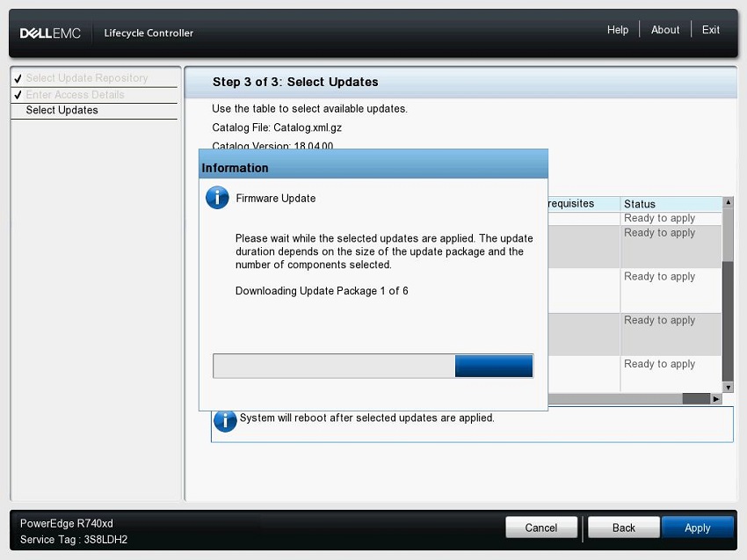Image resolution: width=747 pixels, height=560 pixels.
Task: Click the table's right scroll arrow
Action: pyautogui.click(x=716, y=399)
